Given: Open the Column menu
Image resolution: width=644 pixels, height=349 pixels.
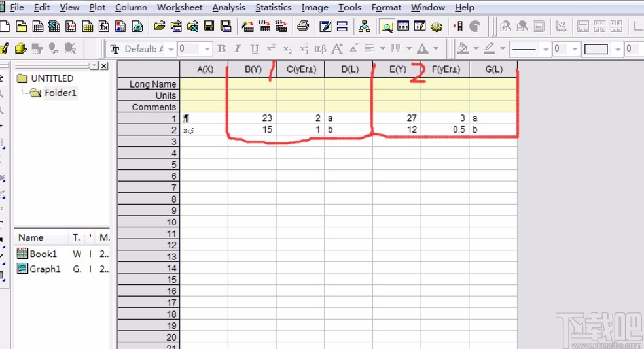Looking at the screenshot, I should 131,7.
